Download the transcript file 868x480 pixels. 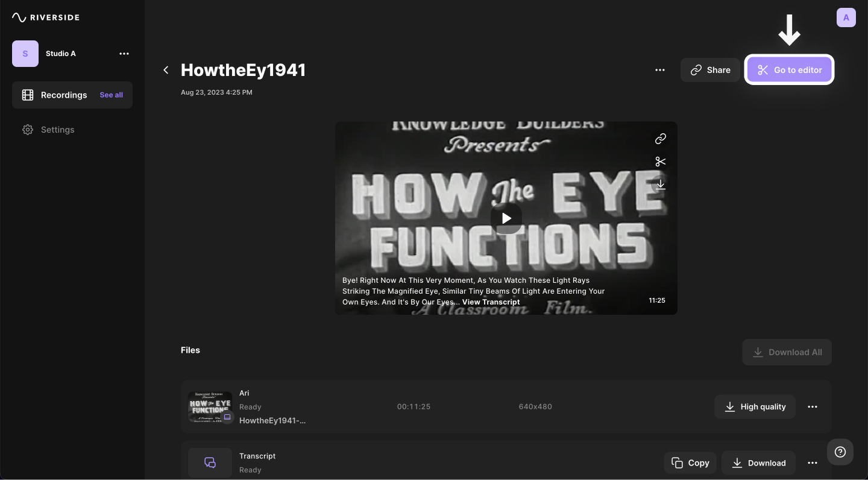click(758, 463)
